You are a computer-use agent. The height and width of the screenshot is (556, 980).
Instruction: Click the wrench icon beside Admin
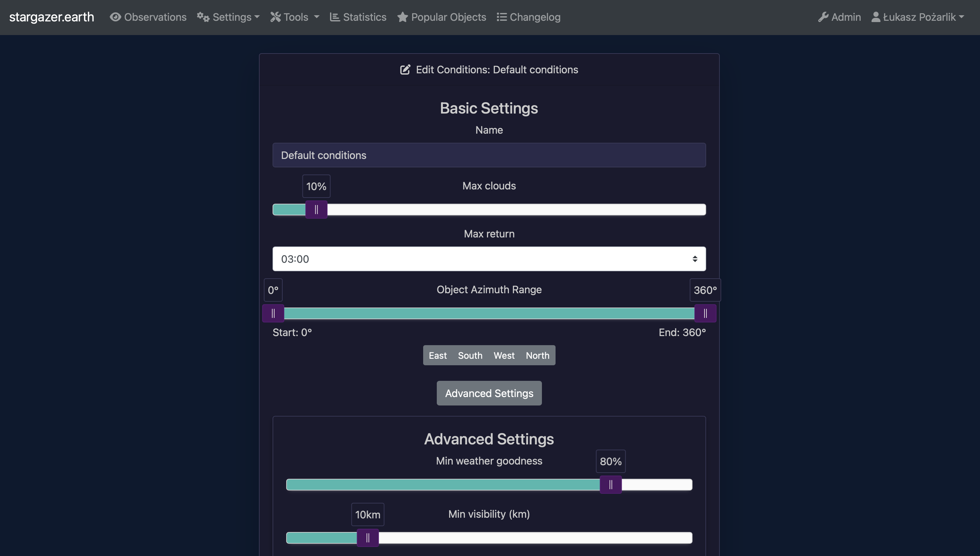click(x=823, y=17)
